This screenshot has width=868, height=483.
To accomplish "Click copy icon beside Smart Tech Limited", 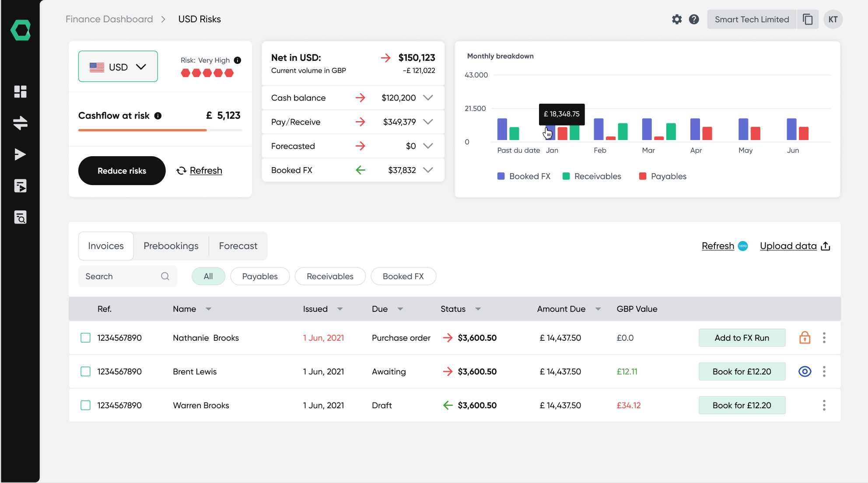I will 808,19.
